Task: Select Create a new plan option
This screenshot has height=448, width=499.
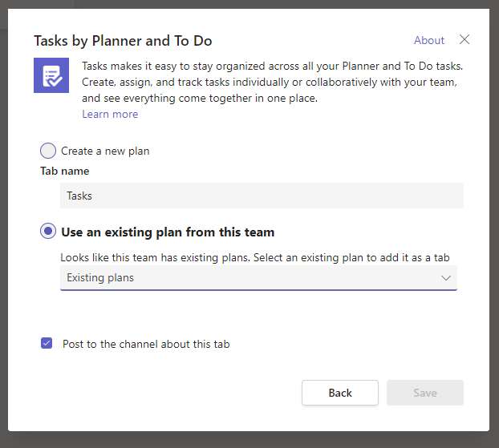Action: point(48,151)
